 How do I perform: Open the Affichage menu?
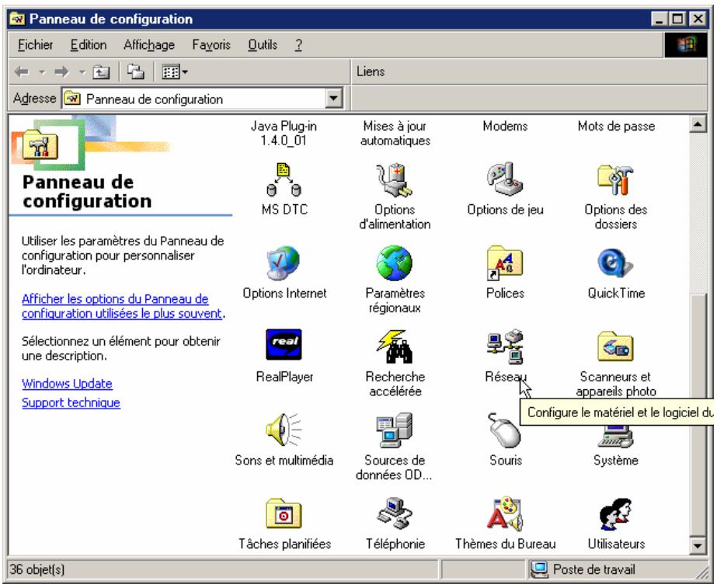(149, 45)
